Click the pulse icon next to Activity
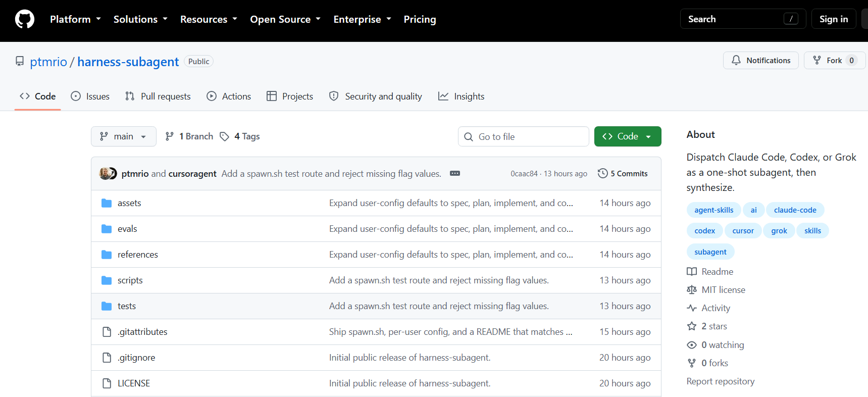 coord(692,308)
